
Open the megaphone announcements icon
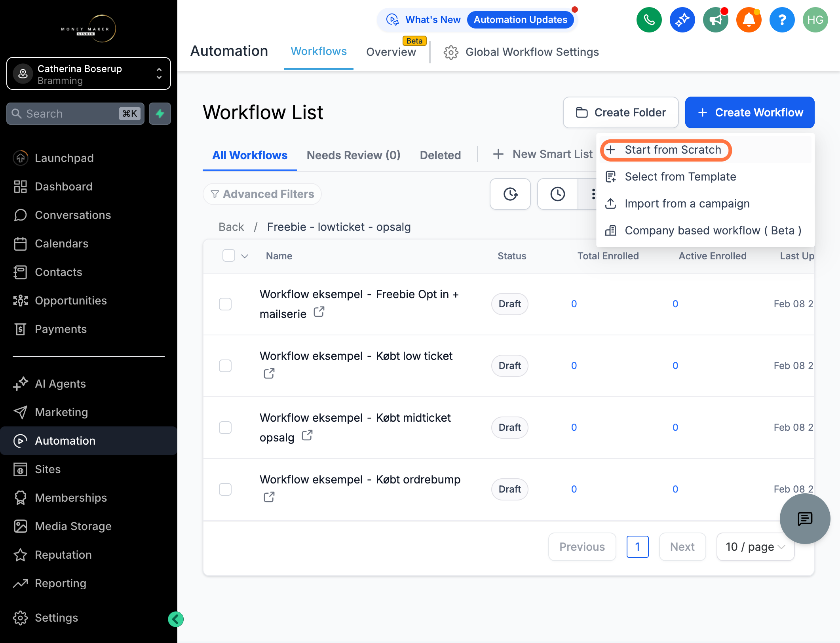point(715,20)
